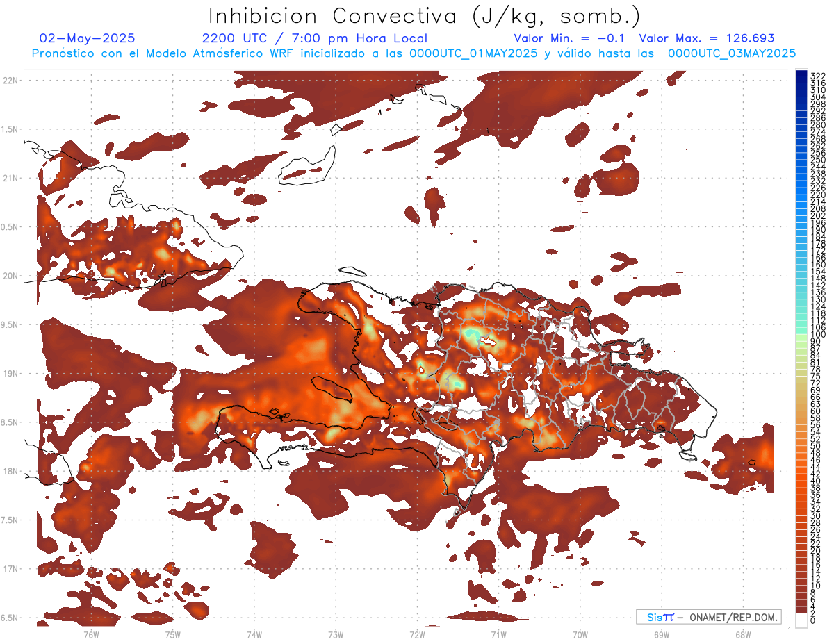This screenshot has height=644, width=834.
Task: Click 'Valor Min. = -0.1' text
Action: [571, 38]
